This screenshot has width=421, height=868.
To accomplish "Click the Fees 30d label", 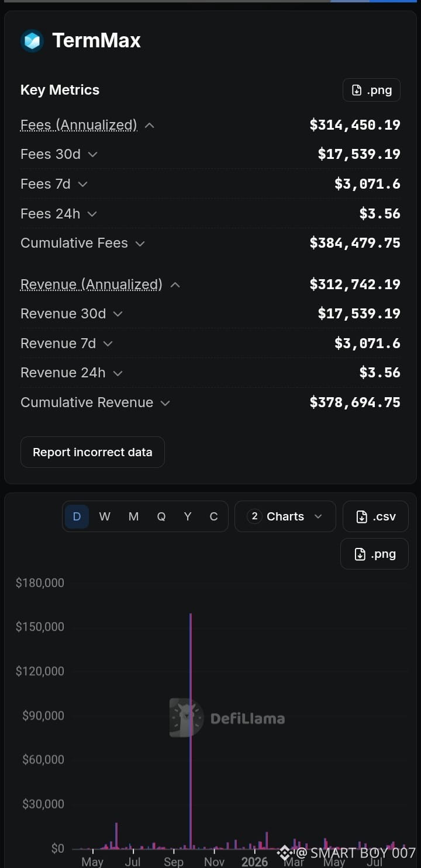I will click(x=50, y=154).
